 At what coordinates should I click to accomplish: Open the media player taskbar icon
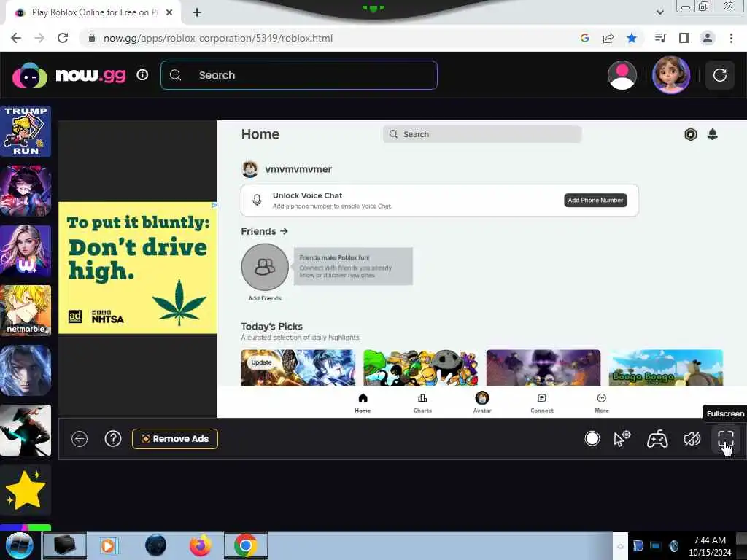(x=109, y=545)
